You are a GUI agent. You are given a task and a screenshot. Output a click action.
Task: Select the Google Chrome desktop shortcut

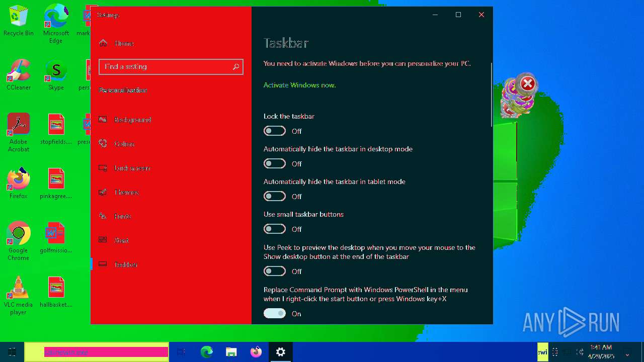tap(19, 241)
